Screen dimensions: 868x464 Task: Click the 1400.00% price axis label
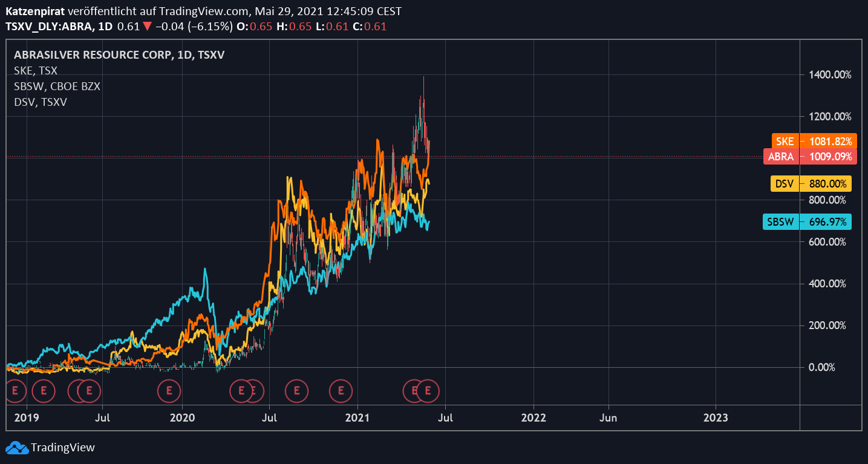[x=830, y=75]
